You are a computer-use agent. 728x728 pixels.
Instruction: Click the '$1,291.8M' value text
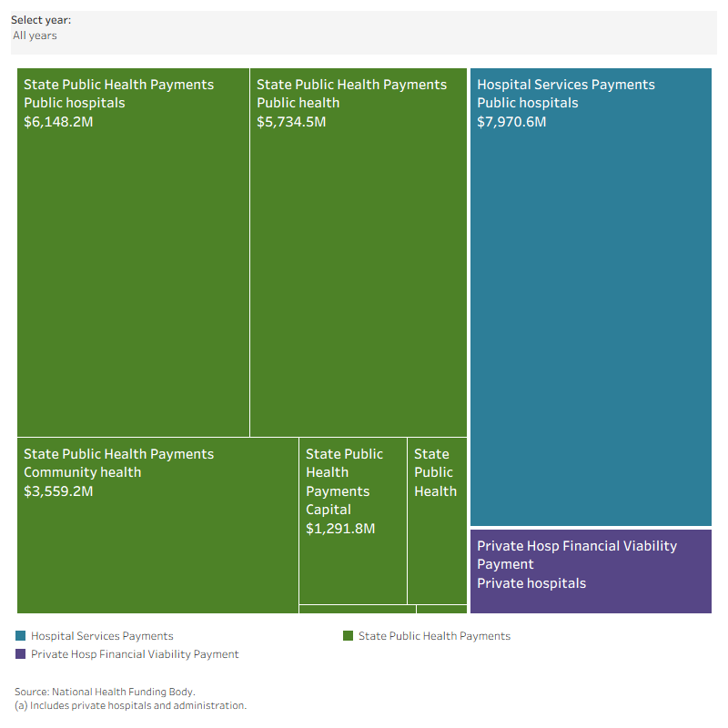(340, 529)
